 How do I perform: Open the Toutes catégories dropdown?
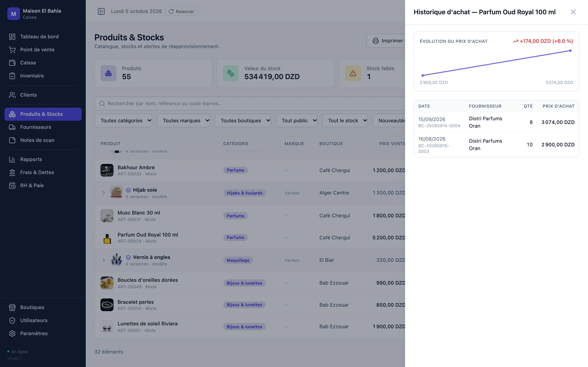click(123, 121)
